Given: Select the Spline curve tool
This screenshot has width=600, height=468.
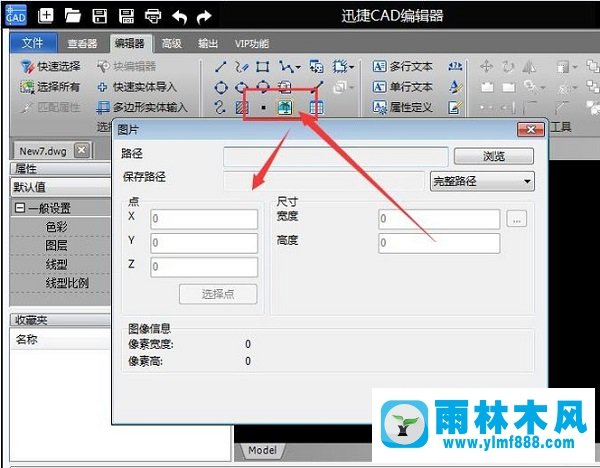Looking at the screenshot, I should click(x=220, y=107).
